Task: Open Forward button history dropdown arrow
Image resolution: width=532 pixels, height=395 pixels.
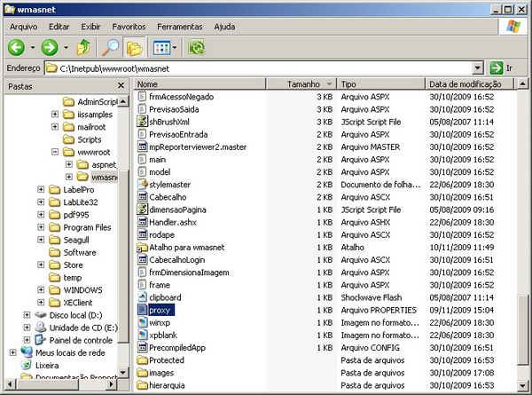Action: tap(66, 48)
